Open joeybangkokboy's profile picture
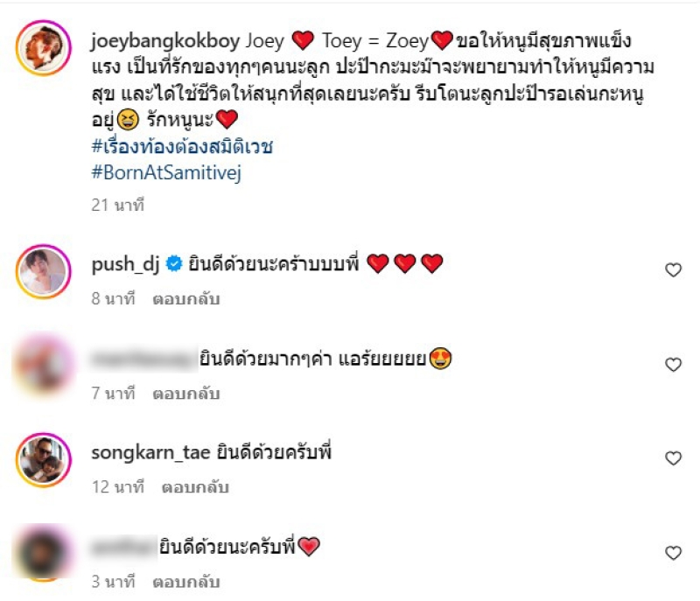Image resolution: width=700 pixels, height=601 pixels. pos(43,48)
